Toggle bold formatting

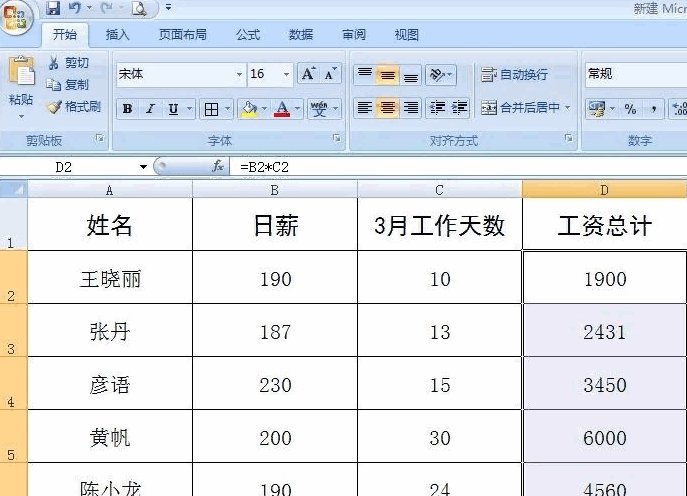(127, 109)
